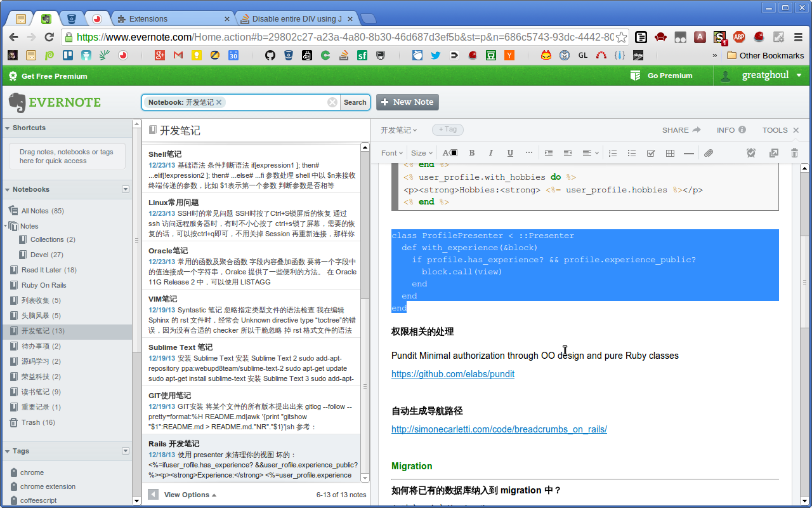The image size is (812, 508).
Task: Switch to Disable entire DIV browser tab
Action: (297, 18)
